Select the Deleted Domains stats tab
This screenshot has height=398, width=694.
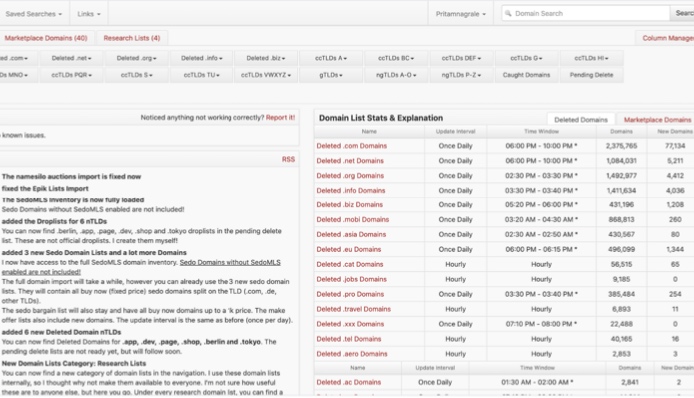point(581,120)
